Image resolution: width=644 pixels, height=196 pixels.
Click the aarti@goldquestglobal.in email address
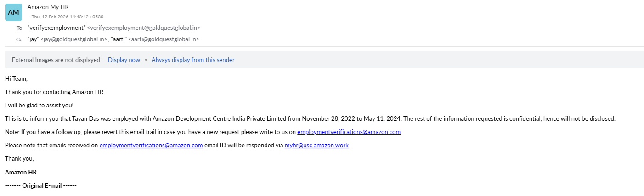click(x=163, y=39)
